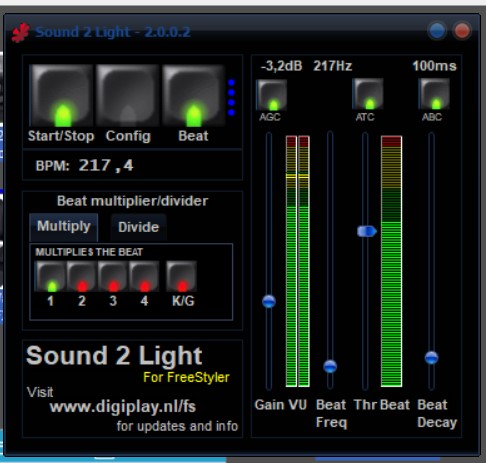Click the Thr threshold slider handle
The height and width of the screenshot is (463, 486).
tap(367, 231)
